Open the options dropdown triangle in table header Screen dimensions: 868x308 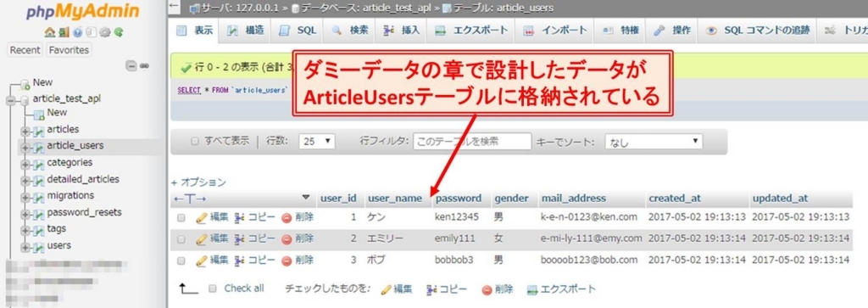305,198
